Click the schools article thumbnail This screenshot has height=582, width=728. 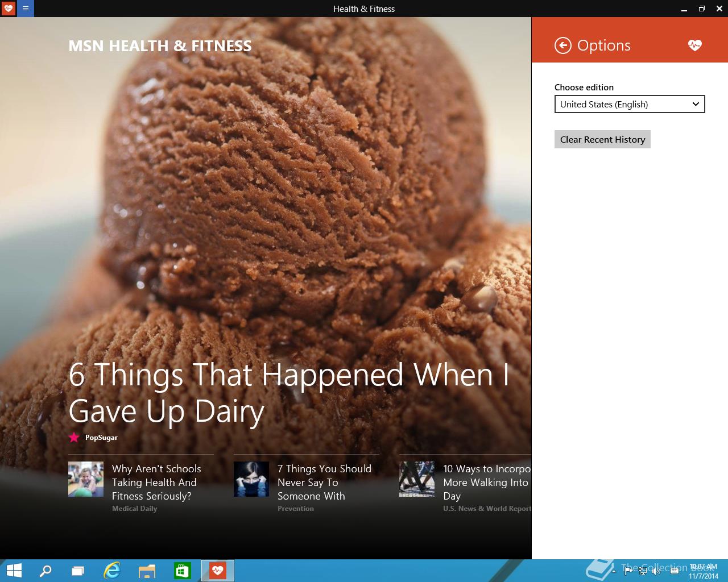(x=86, y=479)
